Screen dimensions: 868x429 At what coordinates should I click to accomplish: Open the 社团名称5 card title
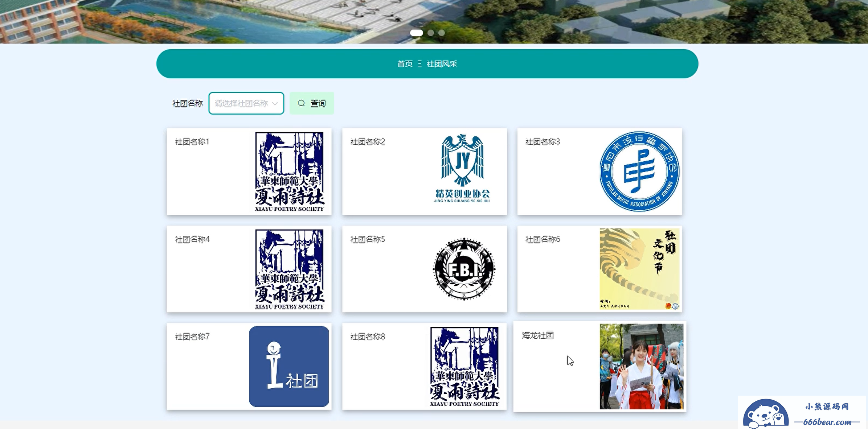tap(368, 239)
